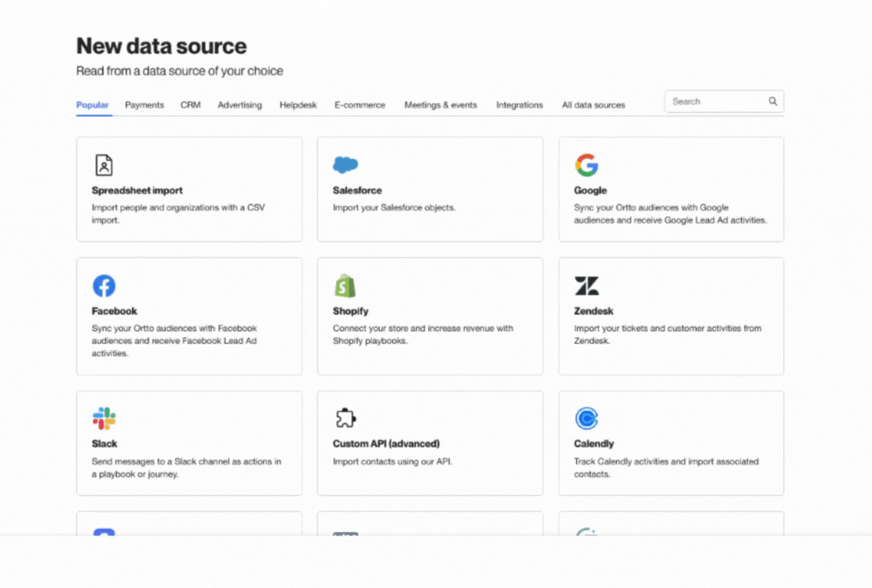Click 'Sync your Ortto audiences with Google' description
The width and height of the screenshot is (872, 588).
[670, 214]
